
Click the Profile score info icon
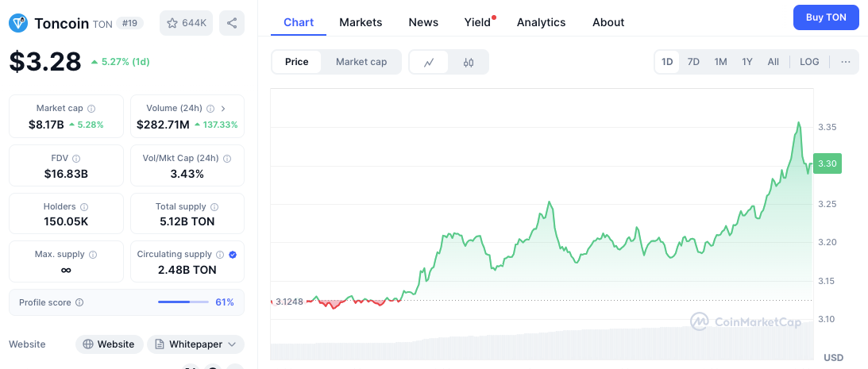point(79,302)
